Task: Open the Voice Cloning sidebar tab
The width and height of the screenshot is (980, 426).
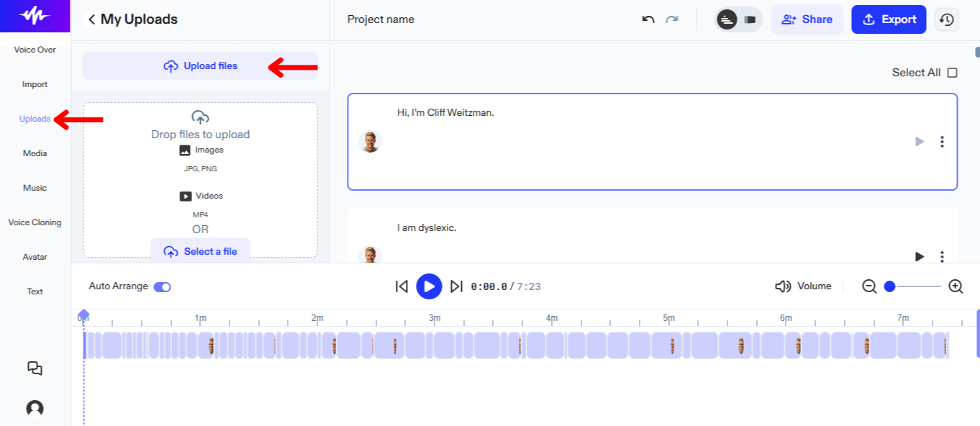Action: pos(35,222)
